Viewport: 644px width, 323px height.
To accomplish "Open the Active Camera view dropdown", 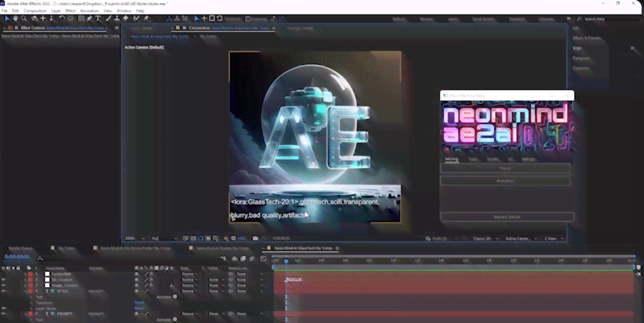I will click(x=521, y=239).
